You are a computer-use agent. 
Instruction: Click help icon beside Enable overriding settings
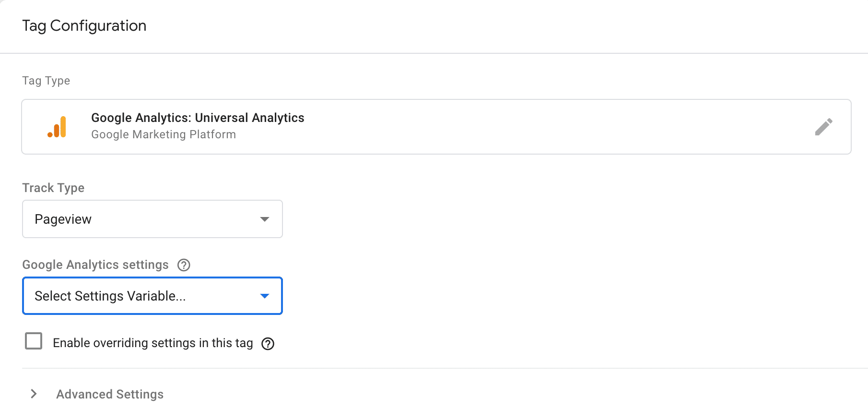click(x=268, y=344)
